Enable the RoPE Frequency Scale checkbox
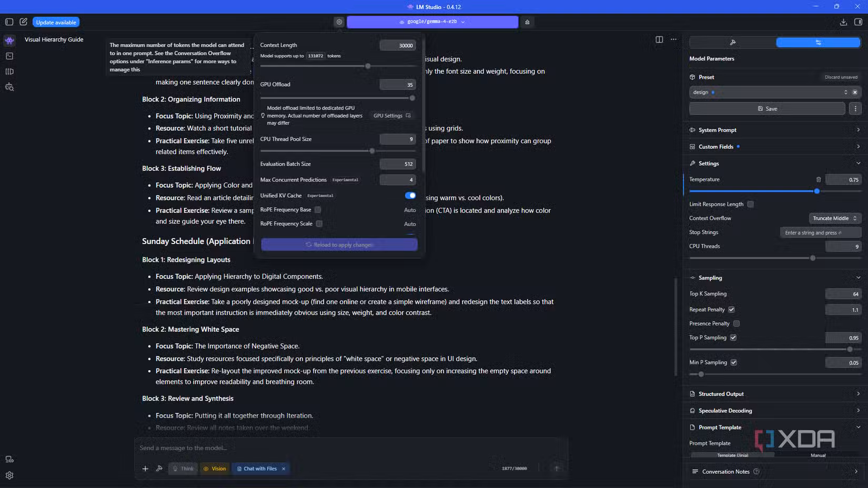Screen dimensions: 868x488 pyautogui.click(x=319, y=224)
